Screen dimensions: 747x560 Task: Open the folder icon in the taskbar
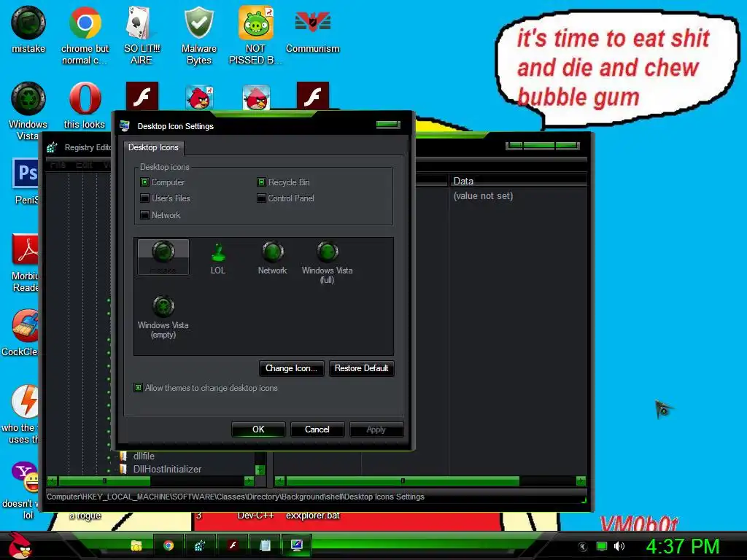point(136,545)
